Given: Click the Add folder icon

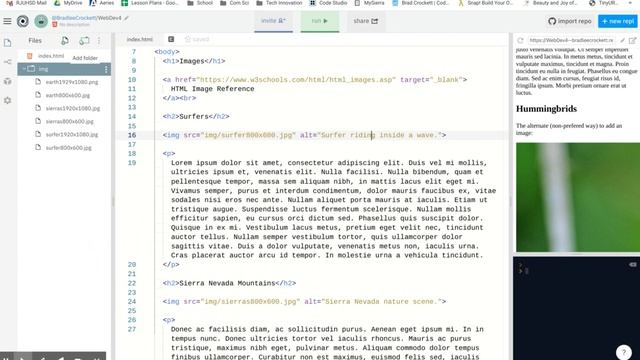Looking at the screenshot, I should (84, 40).
